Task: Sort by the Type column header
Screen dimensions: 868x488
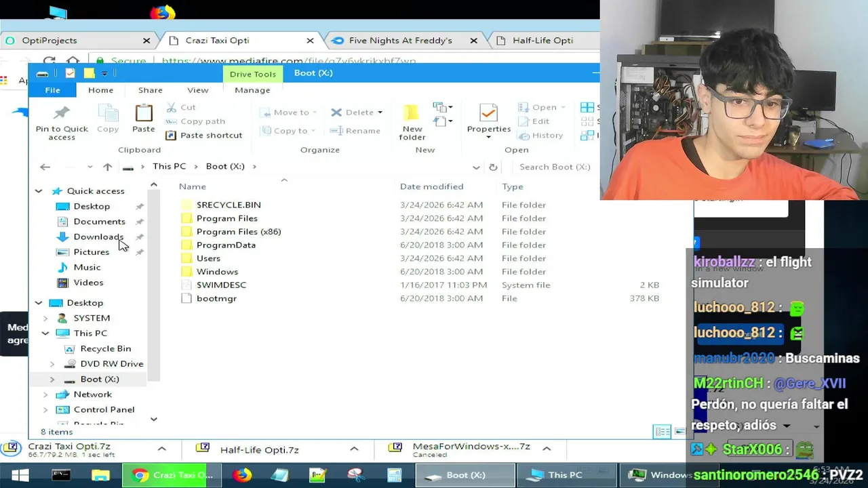Action: (512, 186)
